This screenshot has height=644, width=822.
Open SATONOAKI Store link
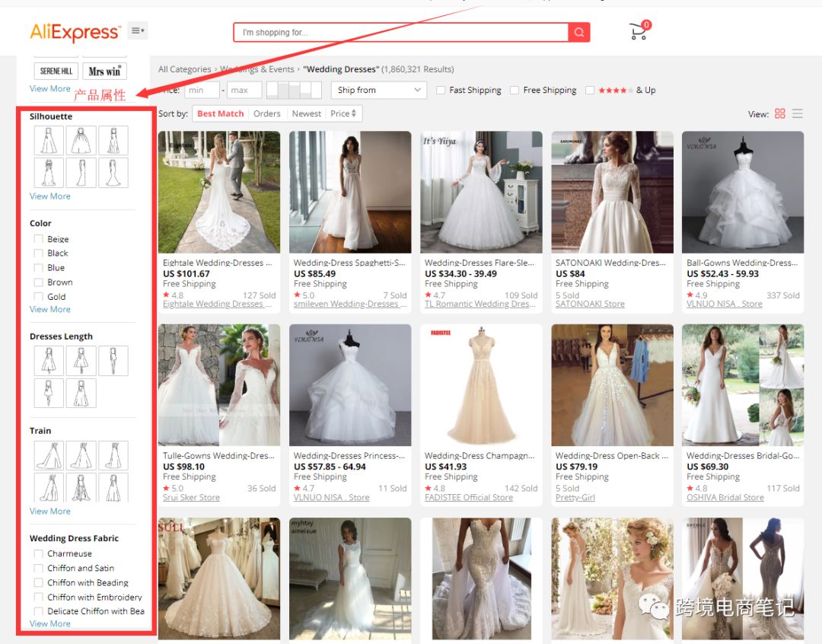coord(590,304)
